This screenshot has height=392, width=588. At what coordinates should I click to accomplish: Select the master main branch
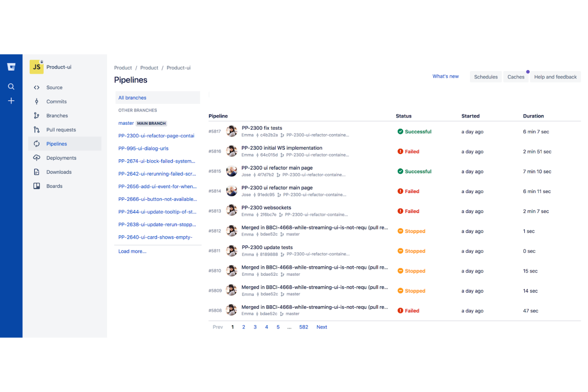[126, 123]
